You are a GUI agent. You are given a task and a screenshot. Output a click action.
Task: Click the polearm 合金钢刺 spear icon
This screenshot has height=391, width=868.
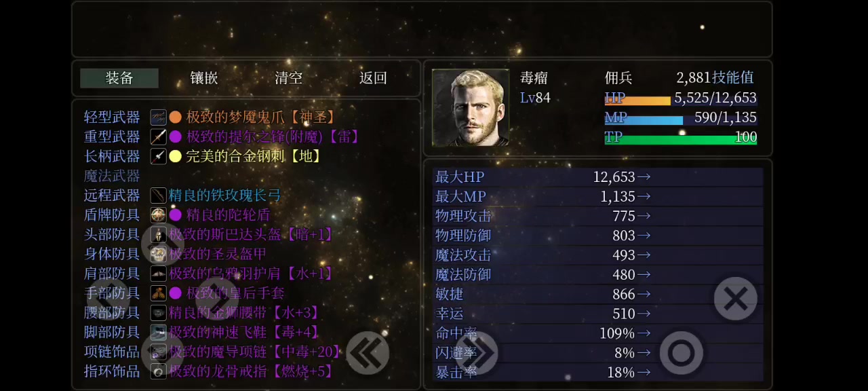click(158, 156)
